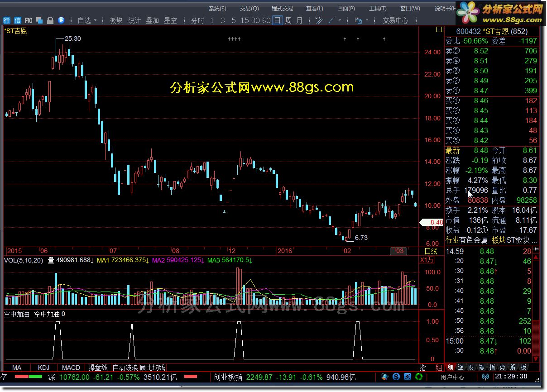Click the blue play icon in toolbar
Viewport: 547px width, 392px height.
click(x=61, y=20)
